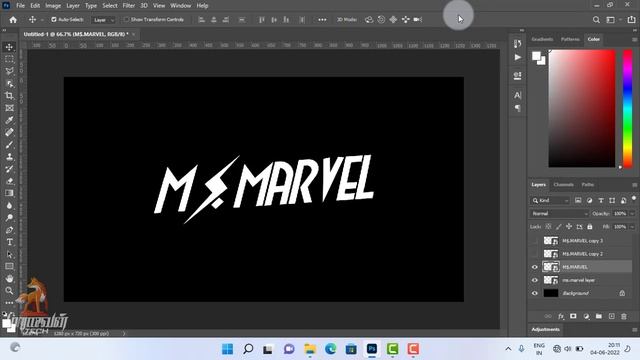Select the Brush tool
The width and height of the screenshot is (640, 360).
pos(9,144)
